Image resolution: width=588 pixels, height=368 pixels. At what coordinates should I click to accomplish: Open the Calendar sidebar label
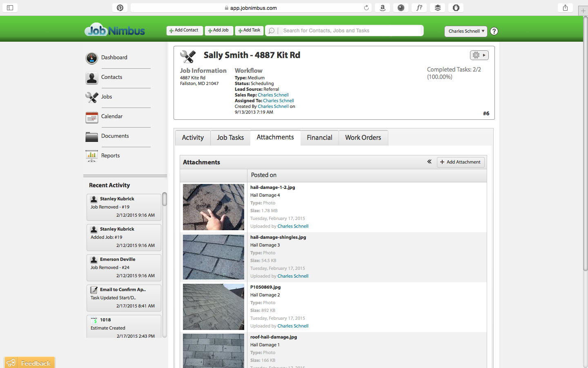(112, 117)
